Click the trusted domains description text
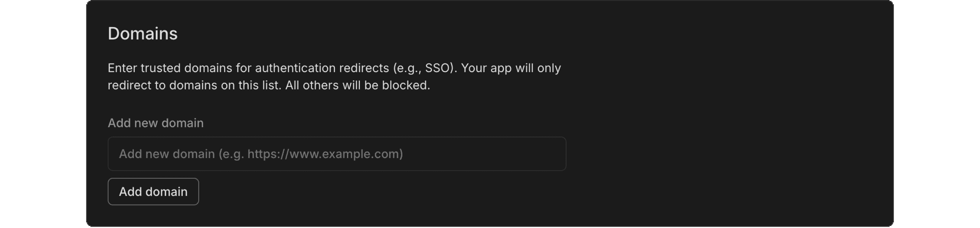 point(334,77)
